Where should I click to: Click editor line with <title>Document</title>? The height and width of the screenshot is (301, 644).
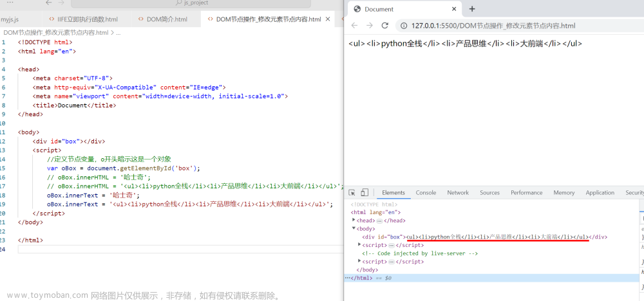click(74, 105)
